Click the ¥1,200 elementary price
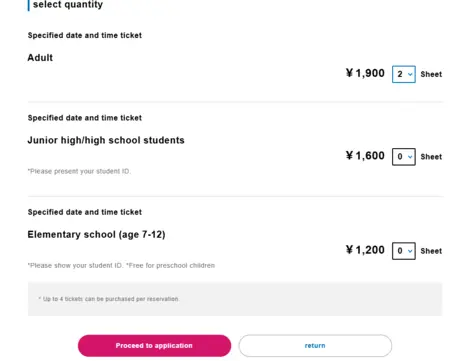Screen dimensions: 470x361 365,250
